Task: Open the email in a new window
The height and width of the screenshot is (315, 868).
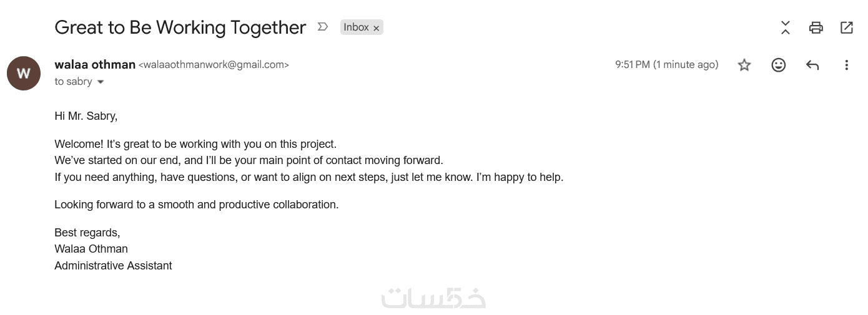Action: tap(847, 27)
